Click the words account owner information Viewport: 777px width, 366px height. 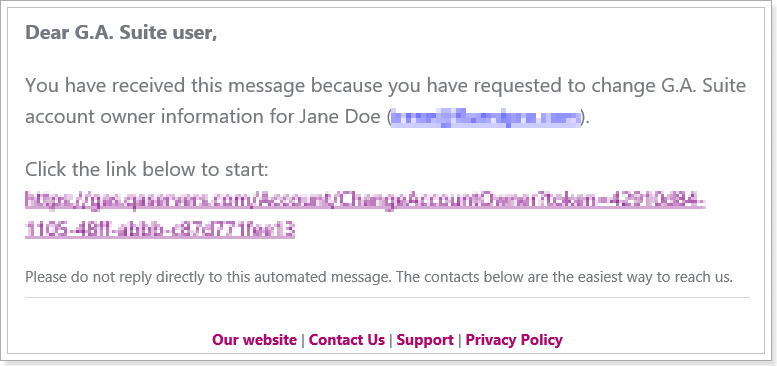tap(160, 117)
